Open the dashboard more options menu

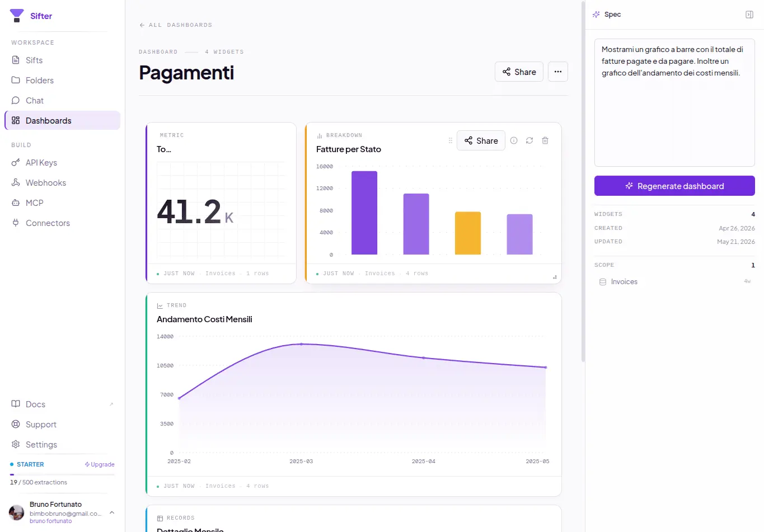coord(558,72)
